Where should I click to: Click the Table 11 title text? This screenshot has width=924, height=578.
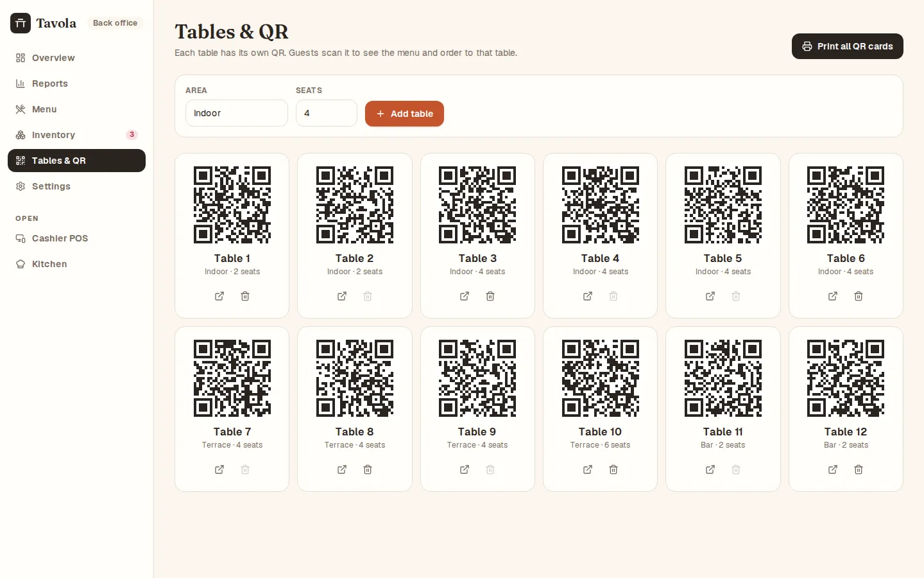pyautogui.click(x=723, y=432)
